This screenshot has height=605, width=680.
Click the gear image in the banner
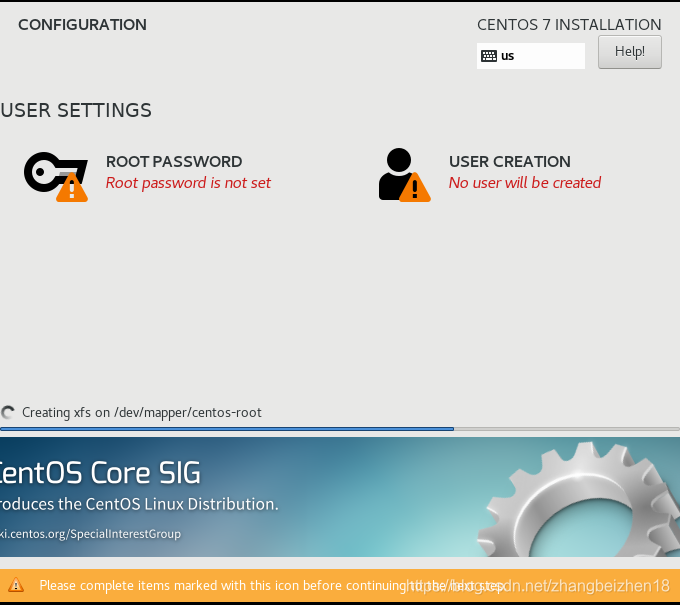click(579, 499)
